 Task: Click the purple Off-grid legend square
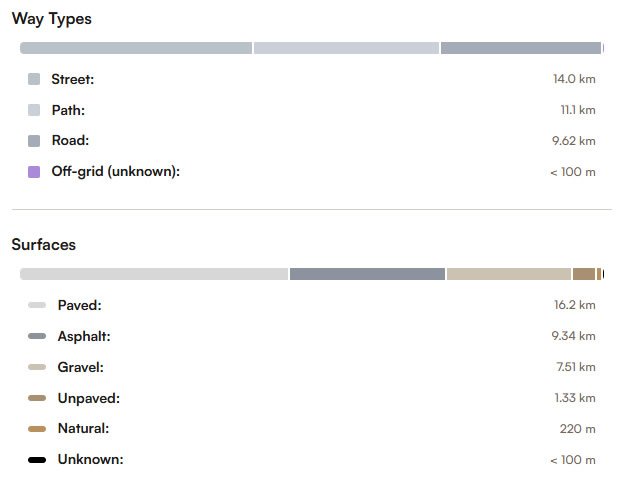34,172
